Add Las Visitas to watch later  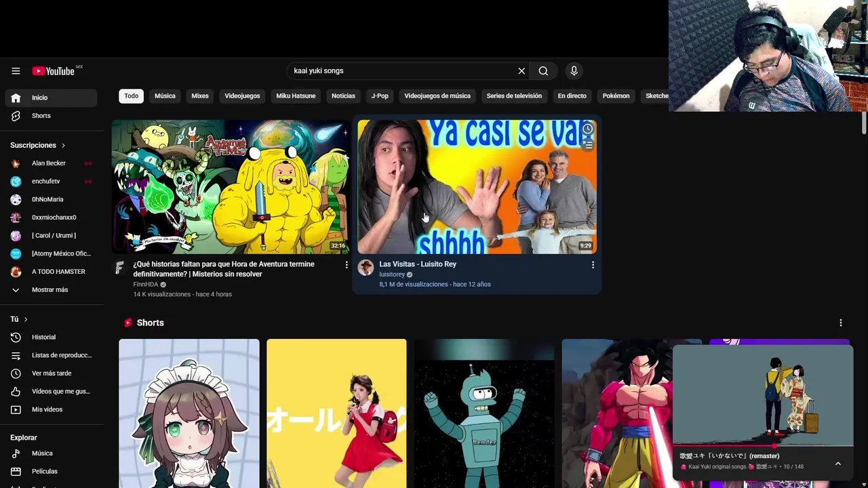[x=588, y=129]
